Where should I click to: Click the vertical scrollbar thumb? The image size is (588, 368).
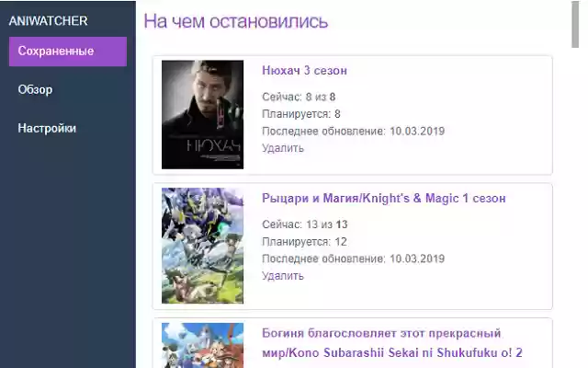(575, 25)
